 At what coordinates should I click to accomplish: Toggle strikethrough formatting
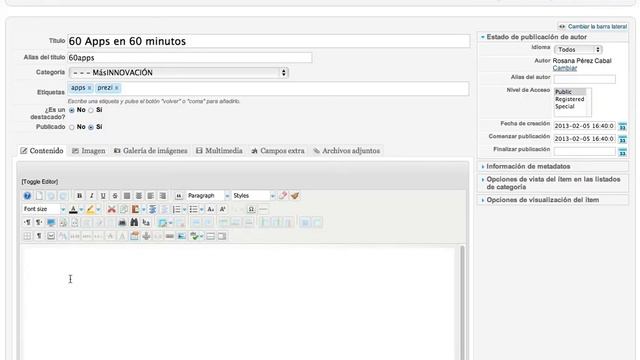pyautogui.click(x=115, y=196)
